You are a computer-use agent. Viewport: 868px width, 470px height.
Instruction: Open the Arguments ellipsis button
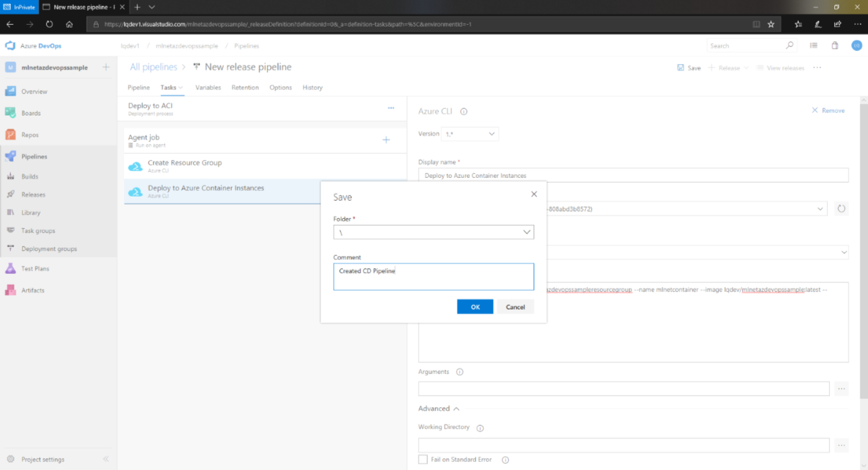point(841,389)
